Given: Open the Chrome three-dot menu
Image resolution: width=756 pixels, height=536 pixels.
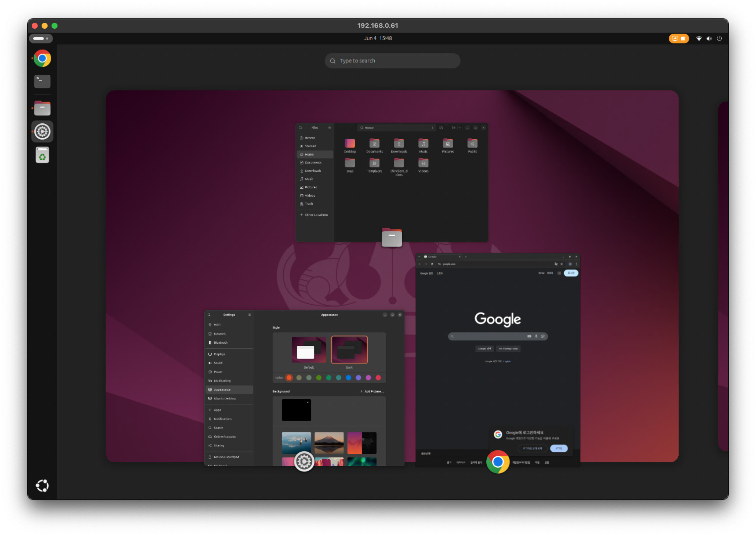Looking at the screenshot, I should [576, 264].
